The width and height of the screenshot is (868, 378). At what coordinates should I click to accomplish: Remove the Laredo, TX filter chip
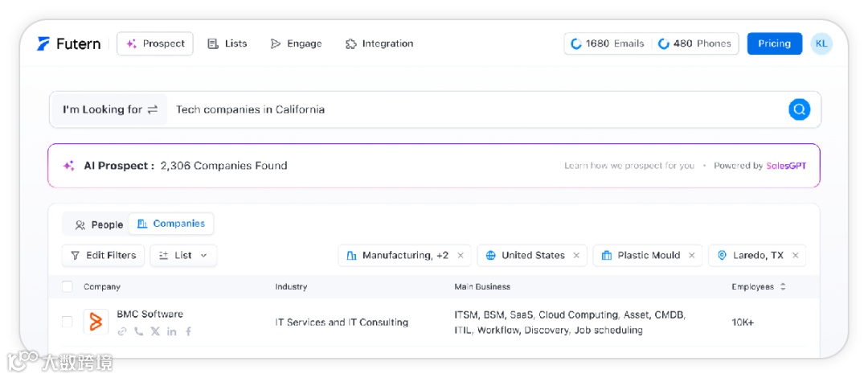(x=795, y=256)
